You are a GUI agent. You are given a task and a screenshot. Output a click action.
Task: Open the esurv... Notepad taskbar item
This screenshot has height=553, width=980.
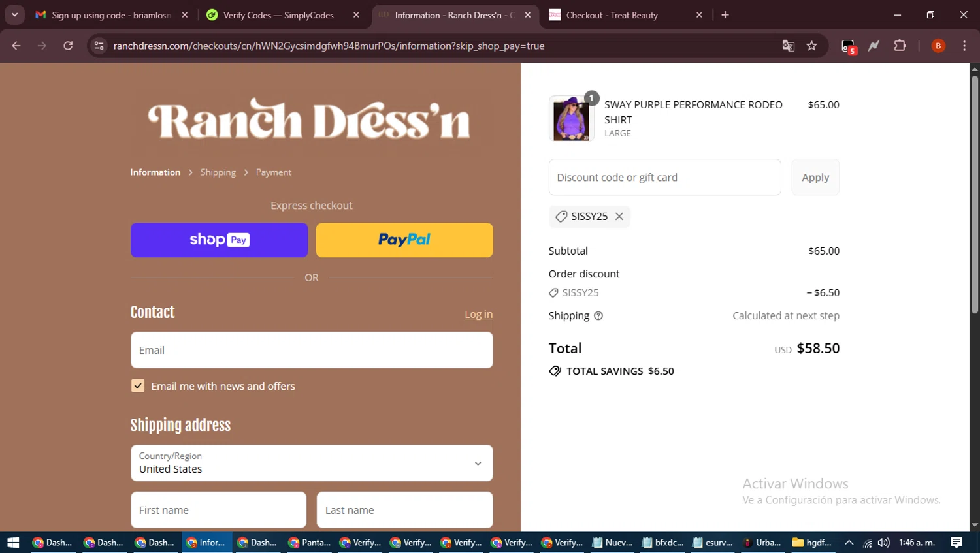[713, 543]
